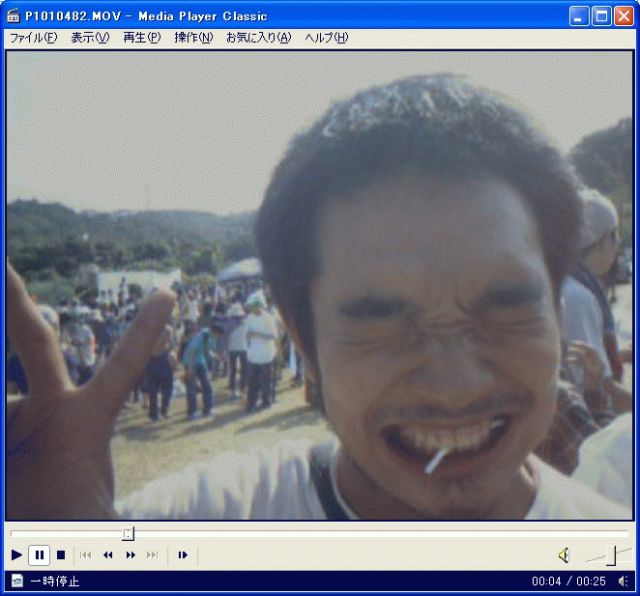Click the rewind (decrease speed) button
640x596 pixels.
pos(108,555)
